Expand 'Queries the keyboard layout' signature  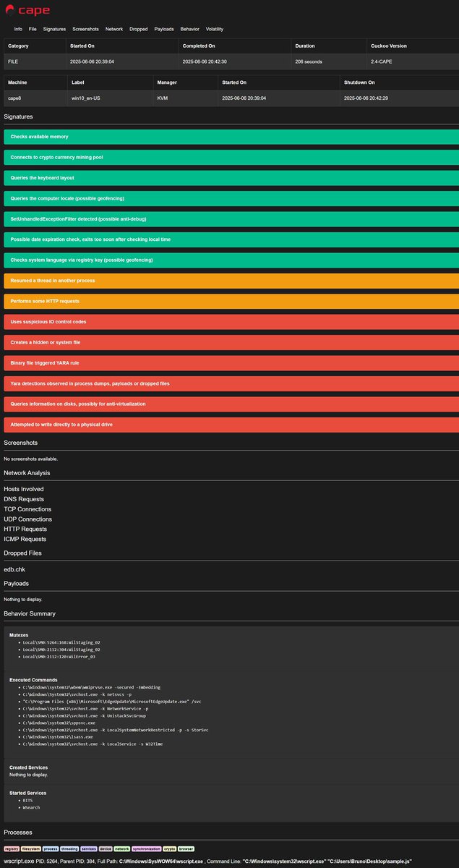pyautogui.click(x=231, y=177)
